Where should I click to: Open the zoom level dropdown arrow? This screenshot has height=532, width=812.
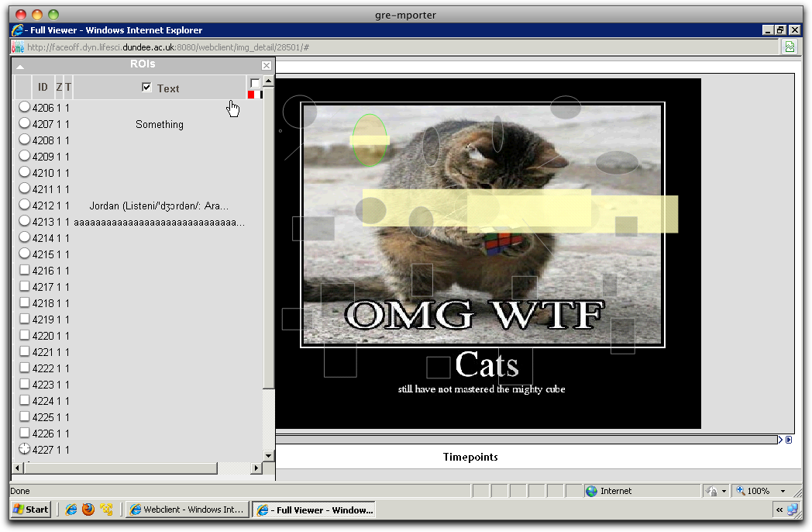pyautogui.click(x=783, y=491)
